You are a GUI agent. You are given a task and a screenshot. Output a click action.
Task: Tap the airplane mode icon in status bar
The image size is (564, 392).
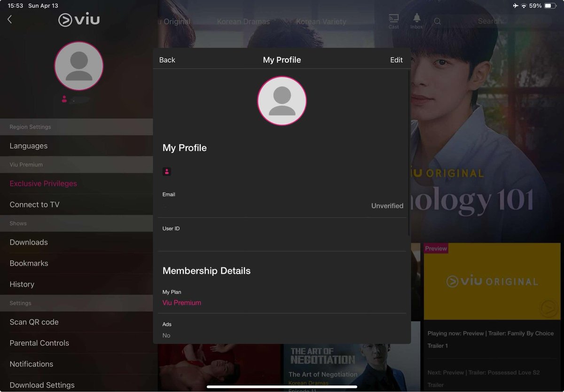(x=516, y=6)
